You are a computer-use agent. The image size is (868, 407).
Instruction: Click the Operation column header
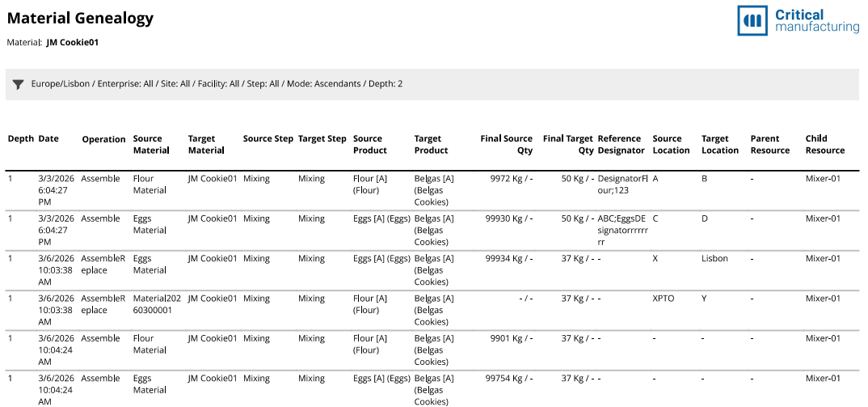[103, 139]
